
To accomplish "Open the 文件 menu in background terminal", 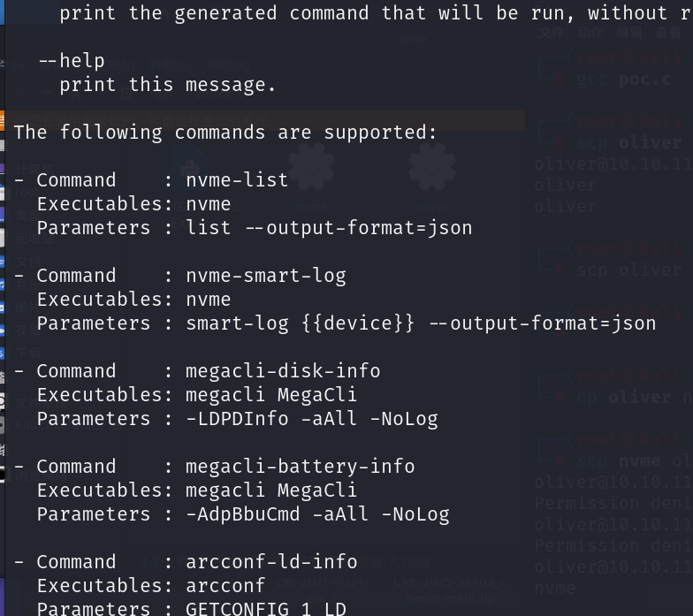I will pos(551,33).
